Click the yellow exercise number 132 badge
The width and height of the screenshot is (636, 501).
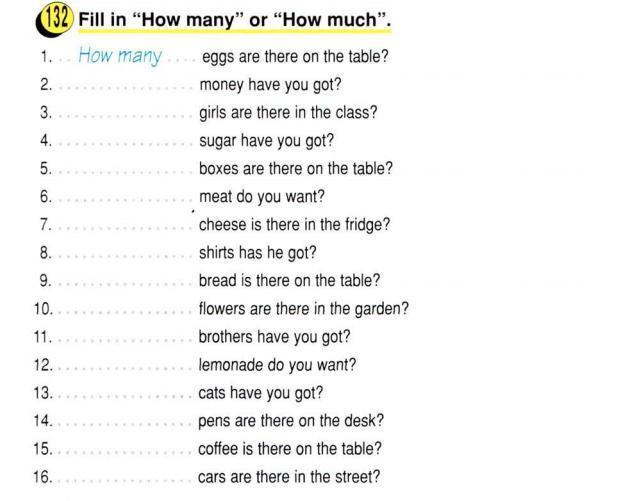[x=55, y=20]
